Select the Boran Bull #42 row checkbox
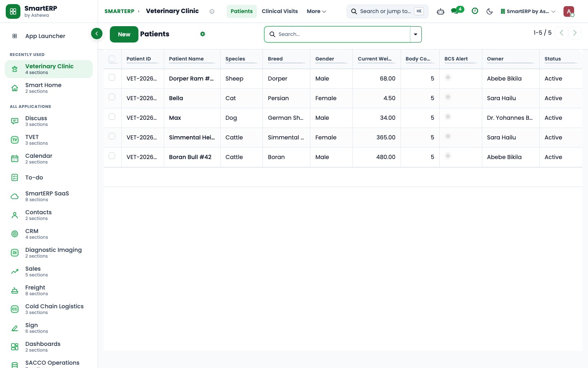Screen dimensions: 588x368 pos(112,156)
